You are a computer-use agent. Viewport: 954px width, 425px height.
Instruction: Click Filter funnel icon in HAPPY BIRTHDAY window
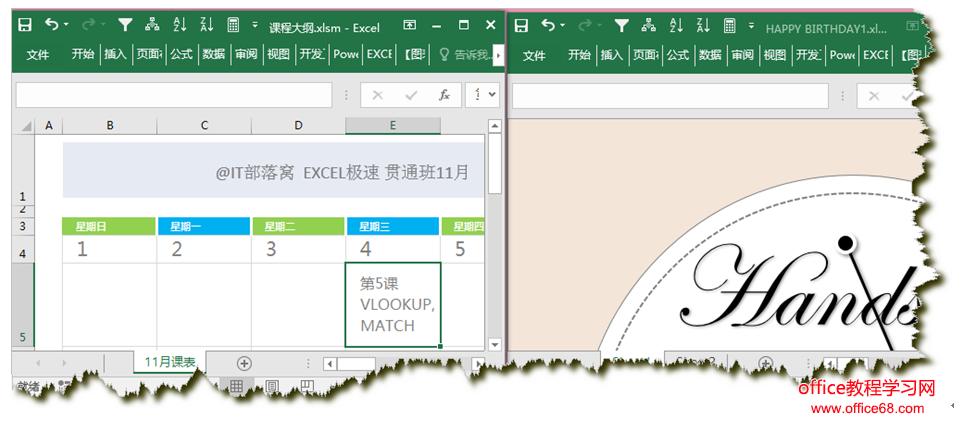coord(621,25)
